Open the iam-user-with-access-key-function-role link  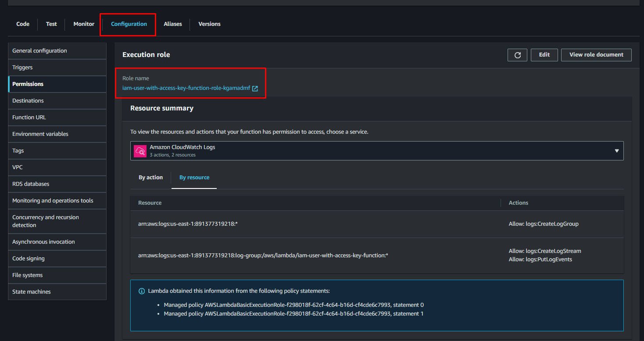[186, 88]
